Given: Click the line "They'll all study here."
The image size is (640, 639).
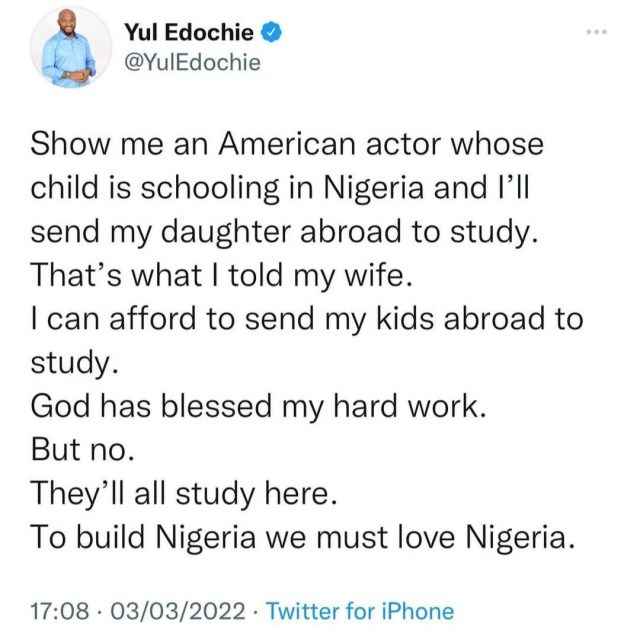Looking at the screenshot, I should [x=184, y=494].
